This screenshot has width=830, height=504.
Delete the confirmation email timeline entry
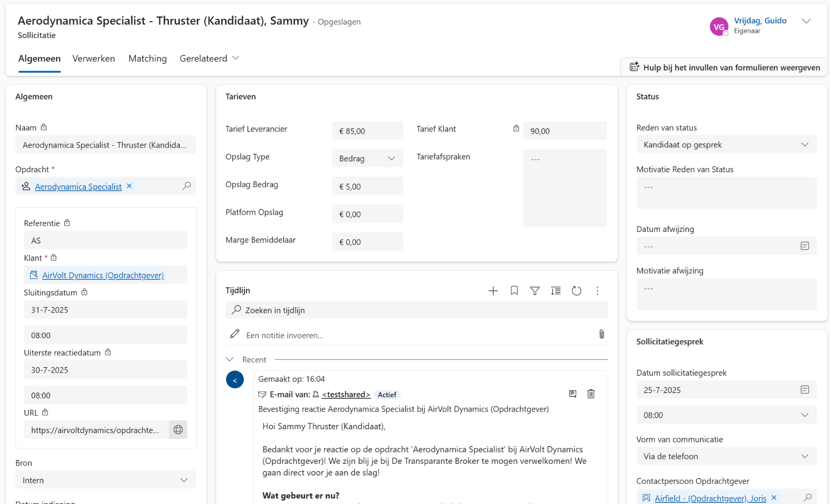pos(591,394)
